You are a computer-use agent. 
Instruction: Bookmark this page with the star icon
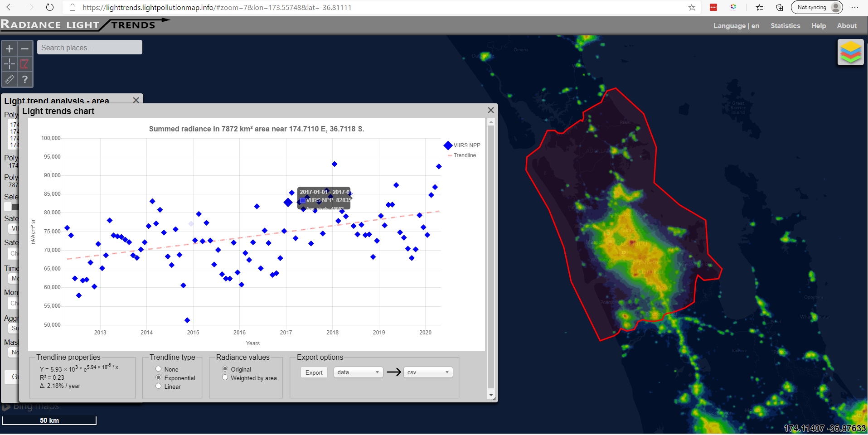coord(692,7)
